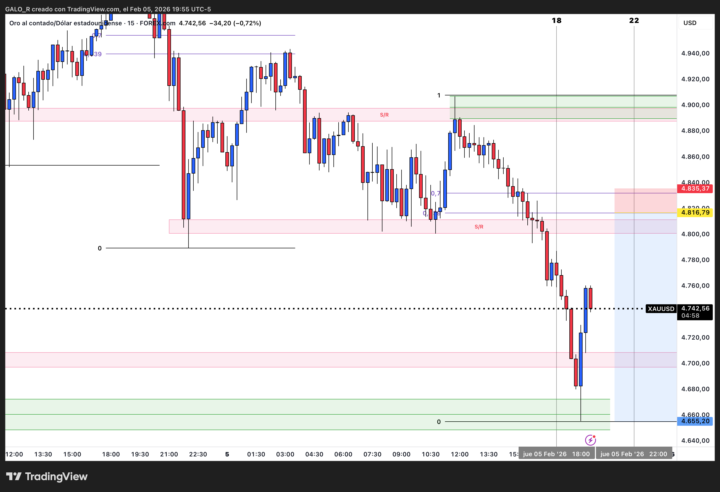Screen dimensions: 720x492
Task: Click the 4.860,00 price axis label
Action: [x=695, y=156]
